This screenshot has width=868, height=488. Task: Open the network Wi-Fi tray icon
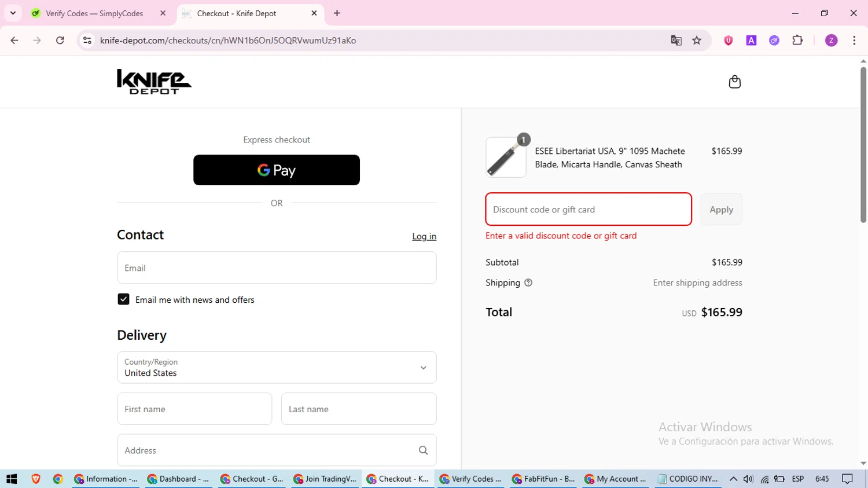click(x=764, y=479)
